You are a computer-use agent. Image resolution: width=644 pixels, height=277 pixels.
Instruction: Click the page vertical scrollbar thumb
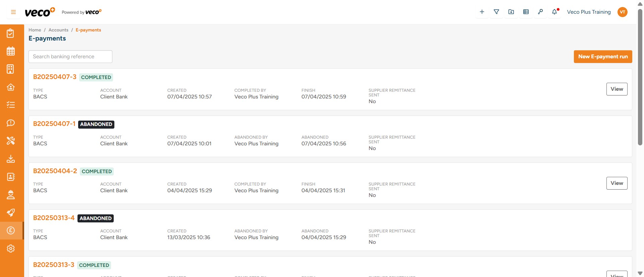pyautogui.click(x=640, y=77)
